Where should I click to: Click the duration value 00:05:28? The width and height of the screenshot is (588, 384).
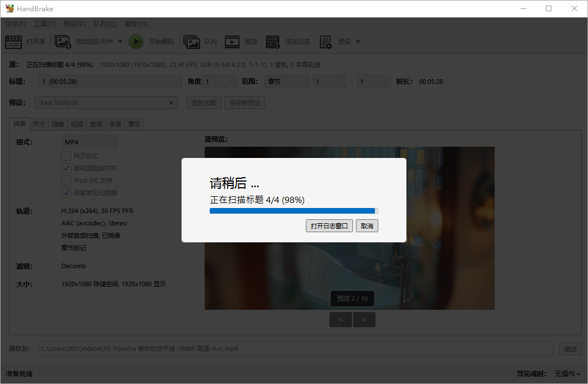[431, 82]
